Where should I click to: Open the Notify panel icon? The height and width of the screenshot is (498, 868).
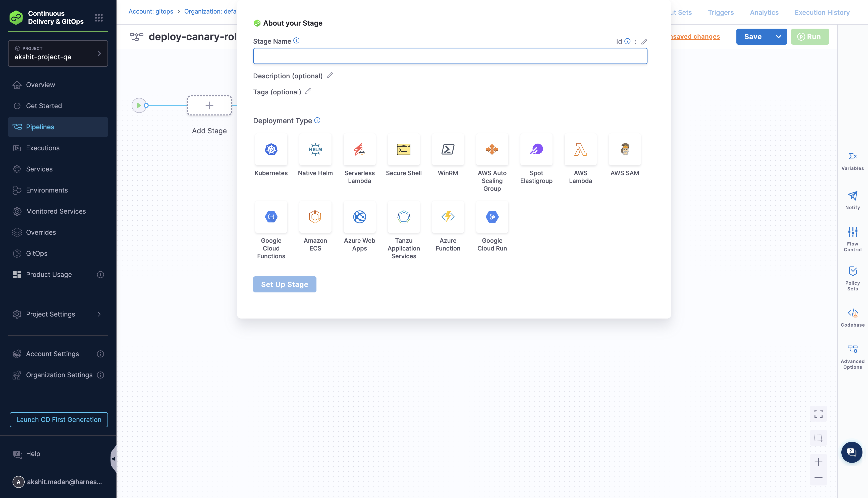point(852,200)
